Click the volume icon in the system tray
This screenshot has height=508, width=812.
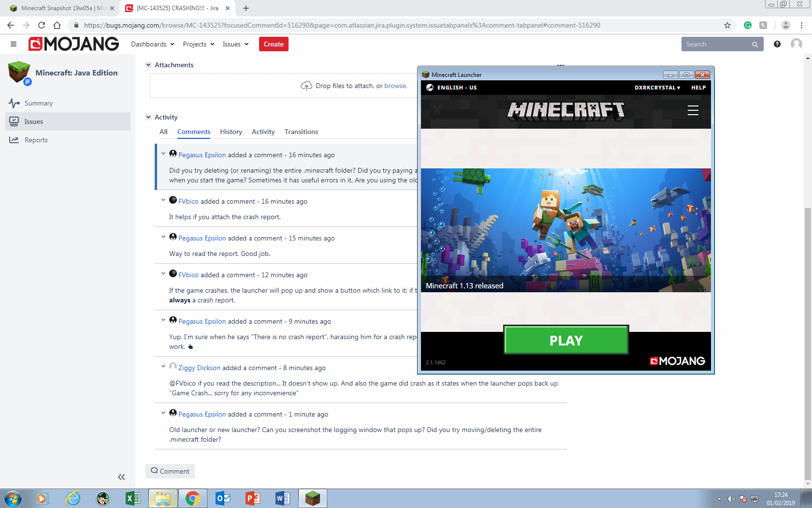pos(731,499)
